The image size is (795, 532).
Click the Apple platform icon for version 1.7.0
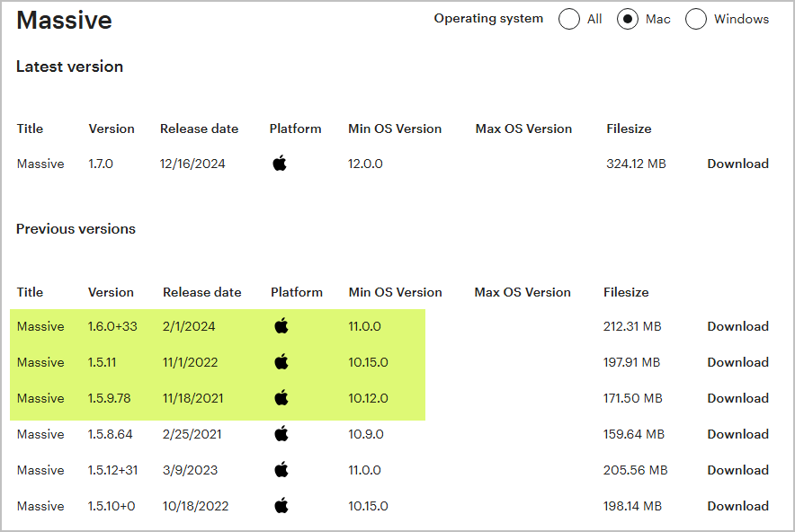click(x=280, y=164)
